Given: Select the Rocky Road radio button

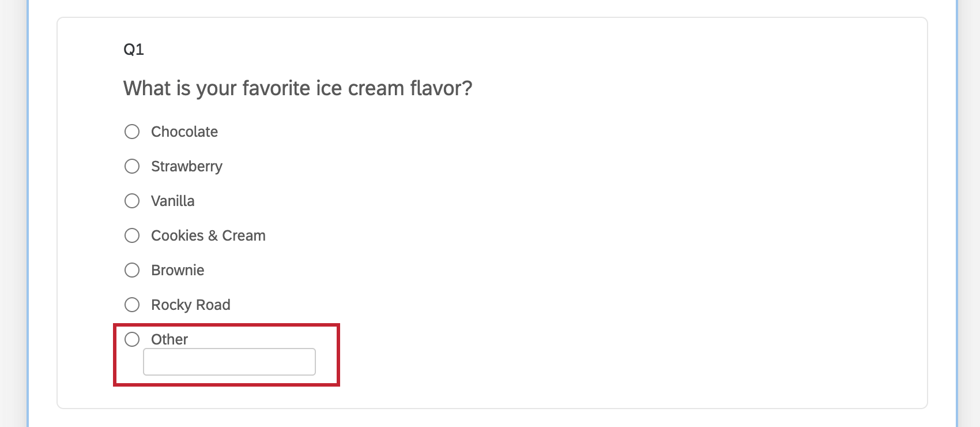Looking at the screenshot, I should click(x=132, y=305).
